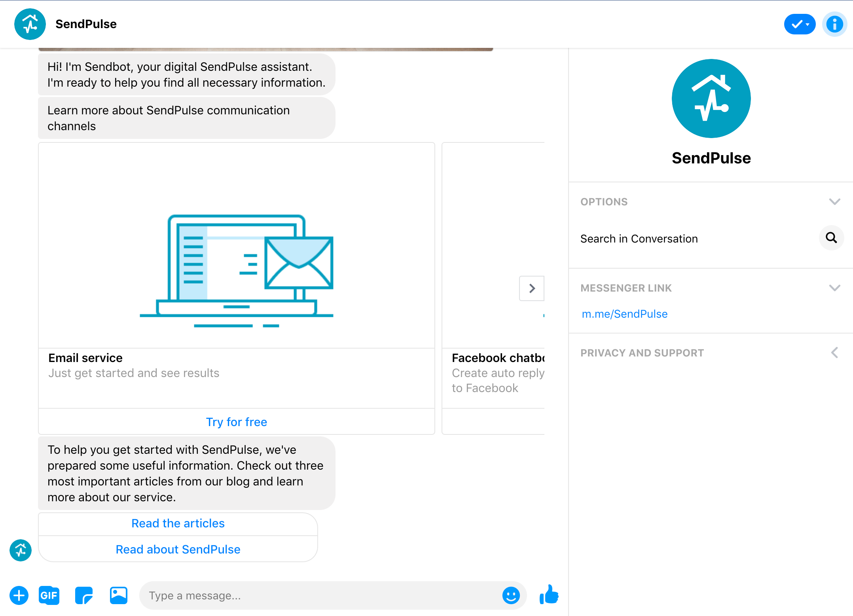Viewport: 853px width, 616px height.
Task: Click the conversation information icon
Action: (x=835, y=24)
